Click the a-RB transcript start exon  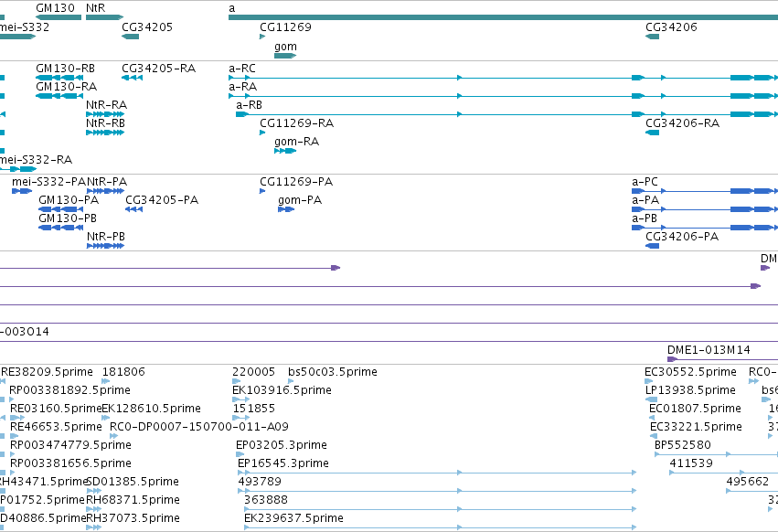tap(242, 114)
